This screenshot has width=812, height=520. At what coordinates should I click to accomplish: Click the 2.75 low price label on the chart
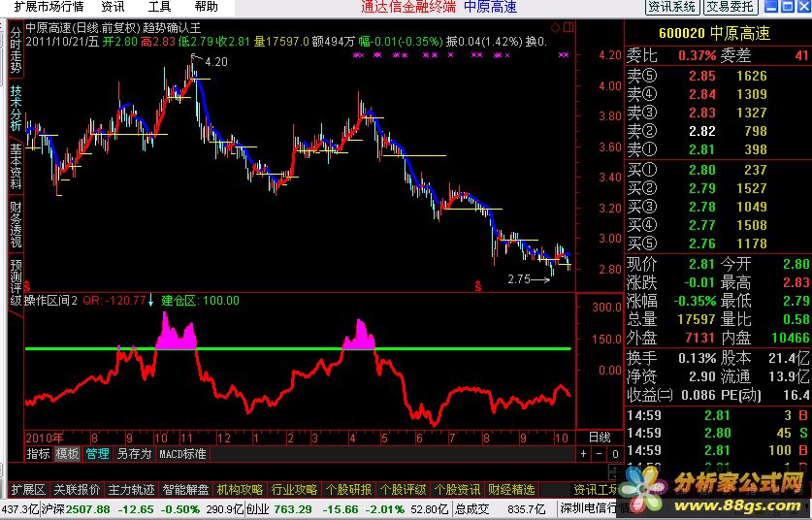coord(519,279)
